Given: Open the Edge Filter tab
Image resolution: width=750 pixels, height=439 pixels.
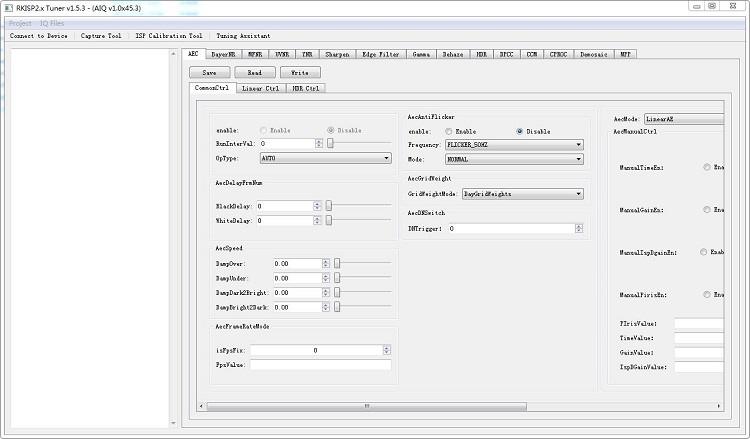Looking at the screenshot, I should (381, 55).
